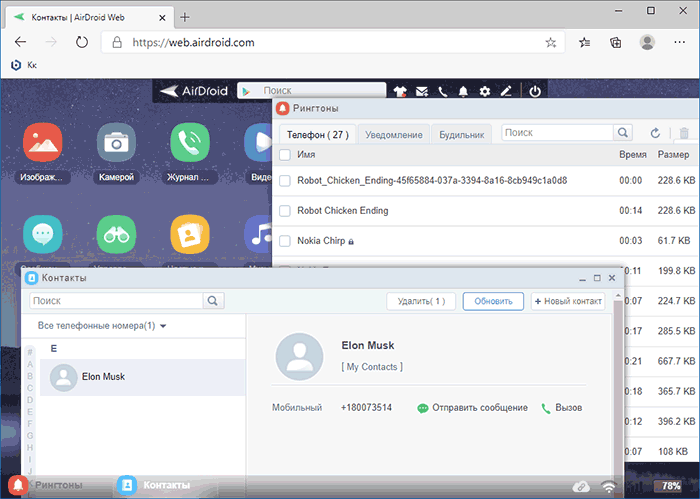The width and height of the screenshot is (700, 499).
Task: Click the Удалить( 1 ) button
Action: 421,301
